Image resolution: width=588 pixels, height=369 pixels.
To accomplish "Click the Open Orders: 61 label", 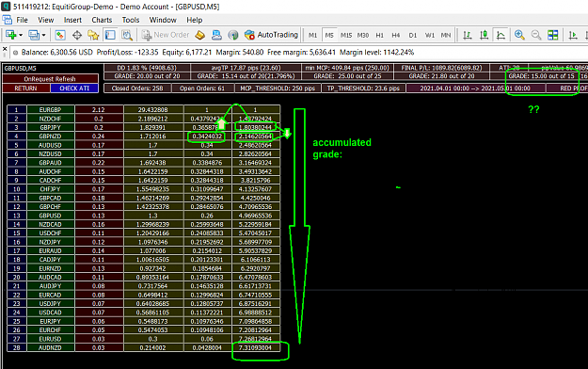I will click(202, 88).
